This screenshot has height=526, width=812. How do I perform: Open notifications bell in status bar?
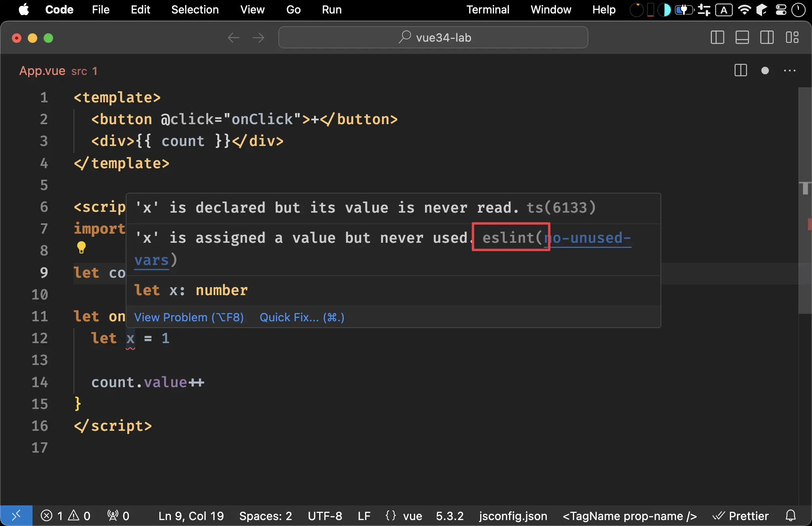[x=791, y=516]
